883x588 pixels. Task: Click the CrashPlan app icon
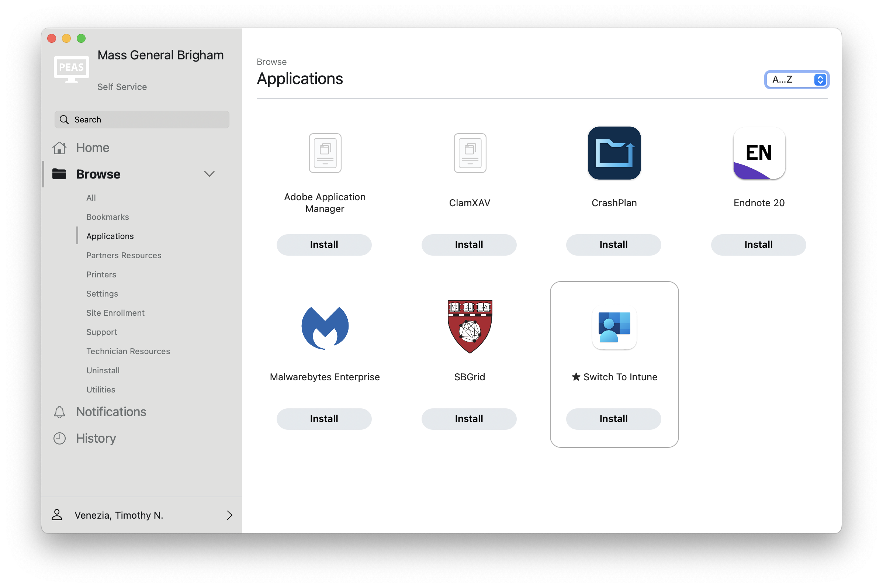click(614, 153)
